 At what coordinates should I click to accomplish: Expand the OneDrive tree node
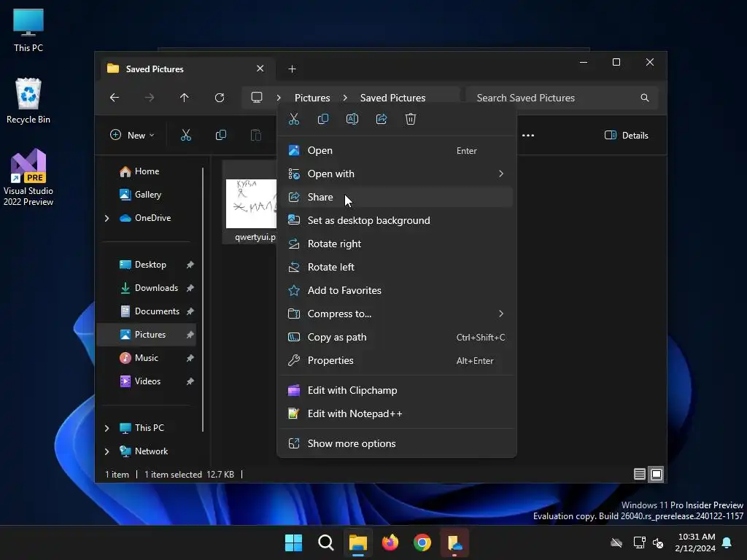(107, 218)
